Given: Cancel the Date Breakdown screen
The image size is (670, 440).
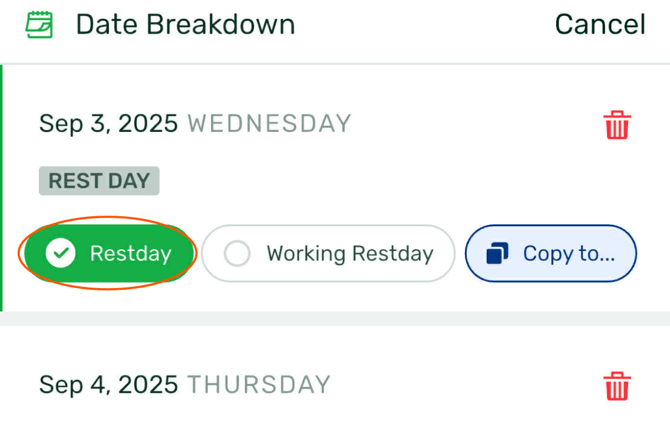Looking at the screenshot, I should point(600,24).
